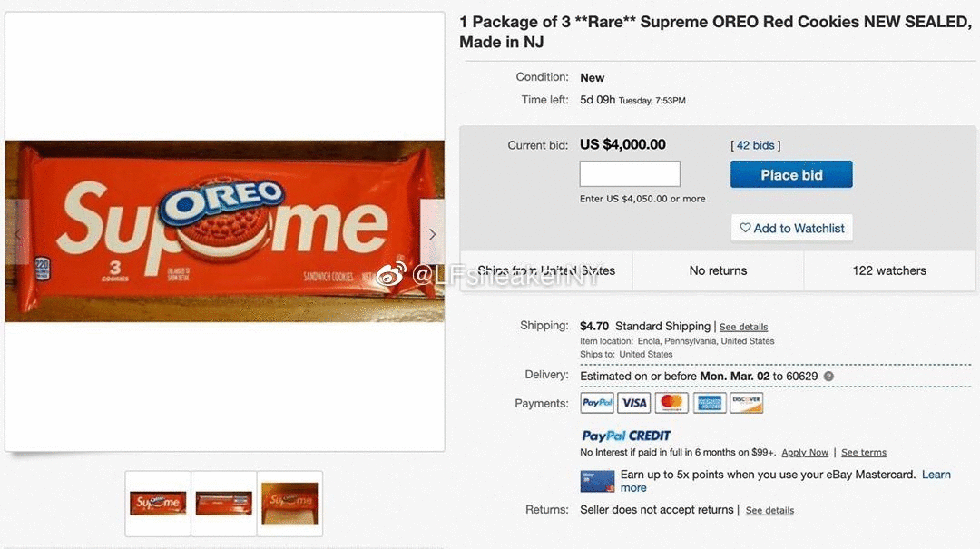Select the first product thumbnail
The width and height of the screenshot is (980, 549).
[158, 503]
